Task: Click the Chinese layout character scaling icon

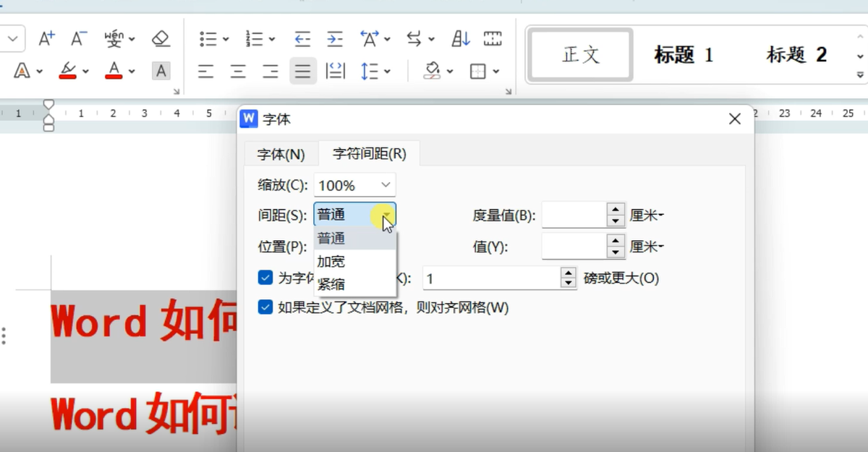Action: coord(370,39)
